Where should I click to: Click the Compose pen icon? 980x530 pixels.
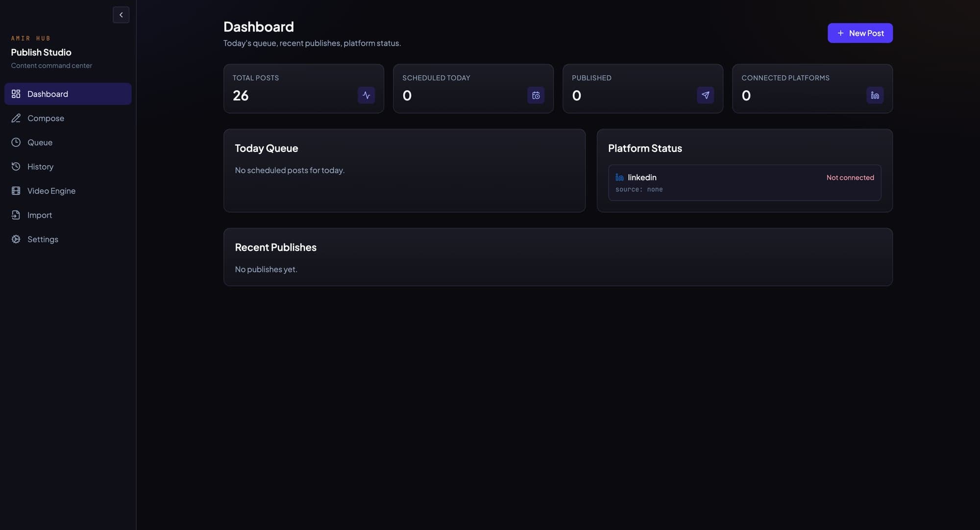tap(15, 118)
